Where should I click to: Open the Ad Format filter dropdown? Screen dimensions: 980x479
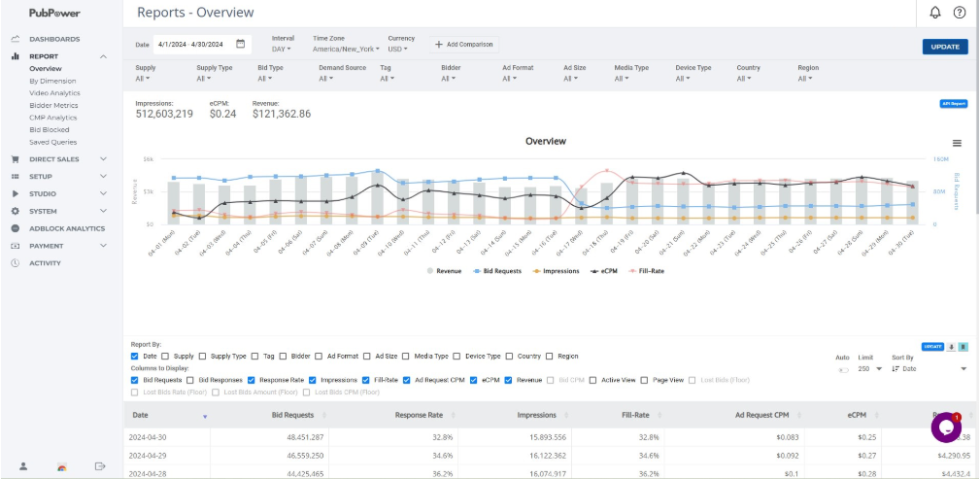pyautogui.click(x=510, y=79)
